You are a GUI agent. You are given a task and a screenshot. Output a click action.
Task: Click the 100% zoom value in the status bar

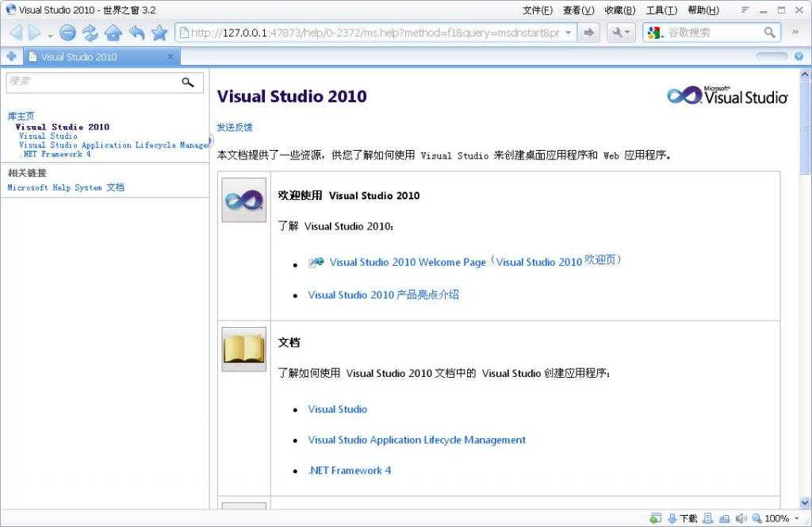coord(777,518)
